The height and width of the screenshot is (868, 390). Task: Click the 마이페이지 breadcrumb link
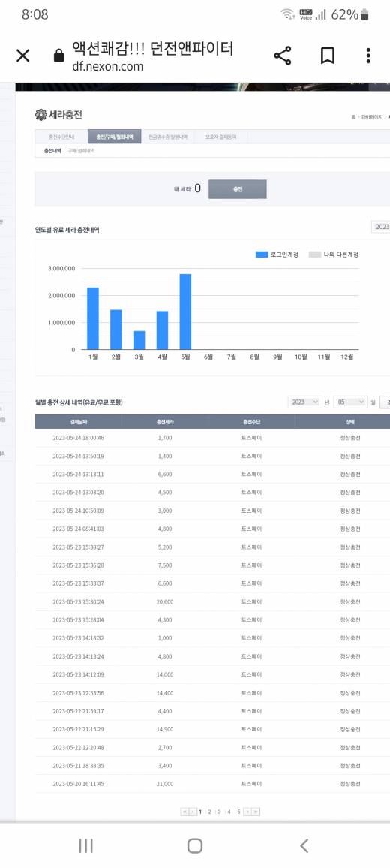[372, 117]
